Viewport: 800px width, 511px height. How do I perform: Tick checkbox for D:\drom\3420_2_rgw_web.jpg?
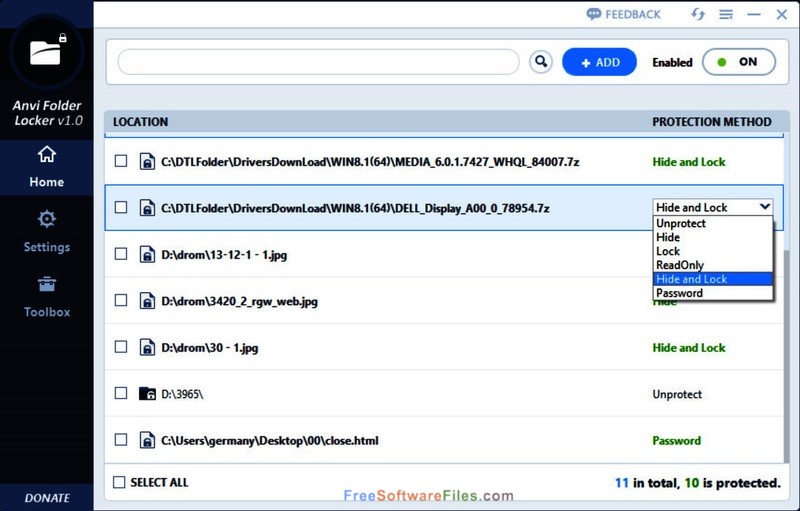coord(121,300)
